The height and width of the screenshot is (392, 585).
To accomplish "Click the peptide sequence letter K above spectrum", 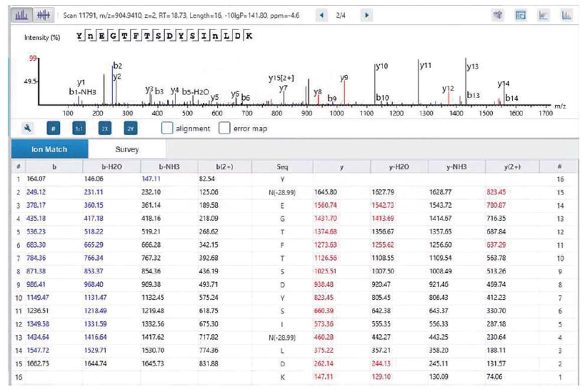I will [x=249, y=36].
